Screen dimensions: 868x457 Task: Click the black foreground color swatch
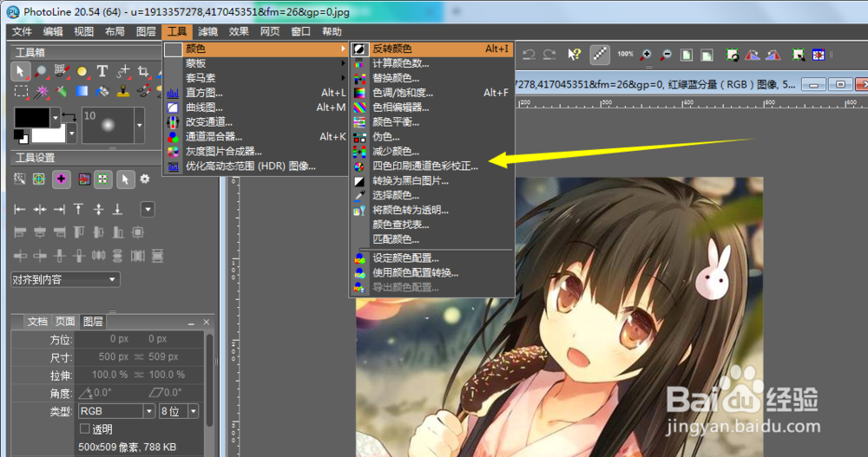[x=31, y=117]
